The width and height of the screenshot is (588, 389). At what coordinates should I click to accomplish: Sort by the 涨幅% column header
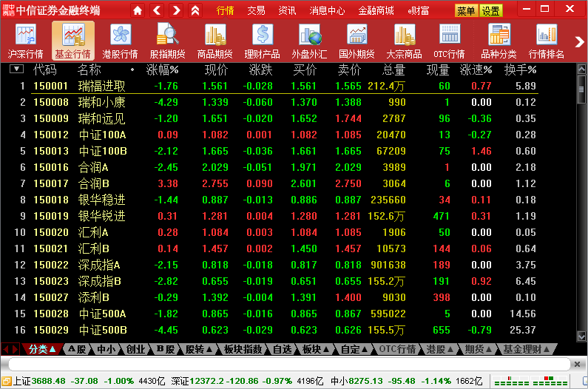tap(163, 70)
